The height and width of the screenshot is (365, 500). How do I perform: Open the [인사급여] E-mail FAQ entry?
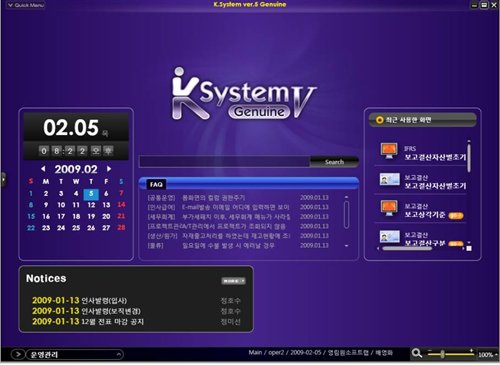(x=238, y=207)
